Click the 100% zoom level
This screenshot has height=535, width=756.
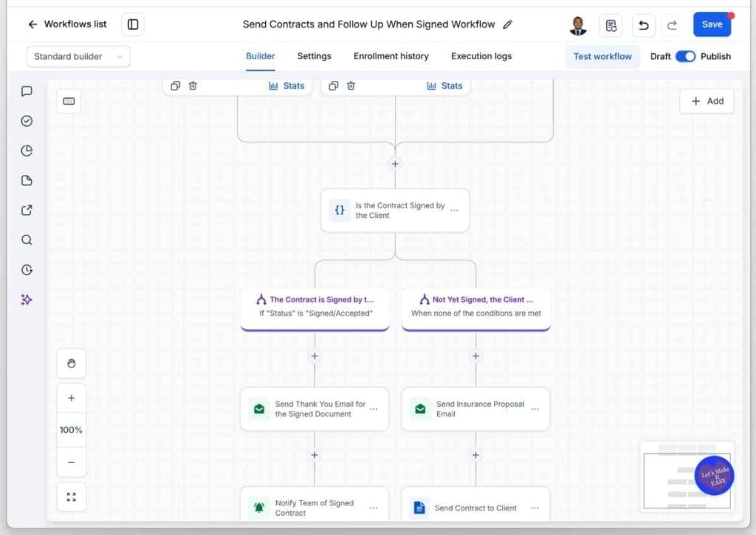[72, 430]
